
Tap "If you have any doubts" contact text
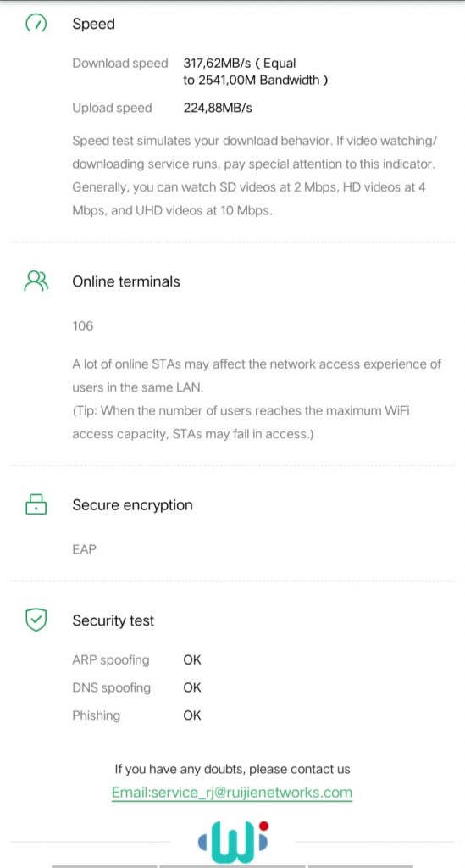(x=232, y=770)
